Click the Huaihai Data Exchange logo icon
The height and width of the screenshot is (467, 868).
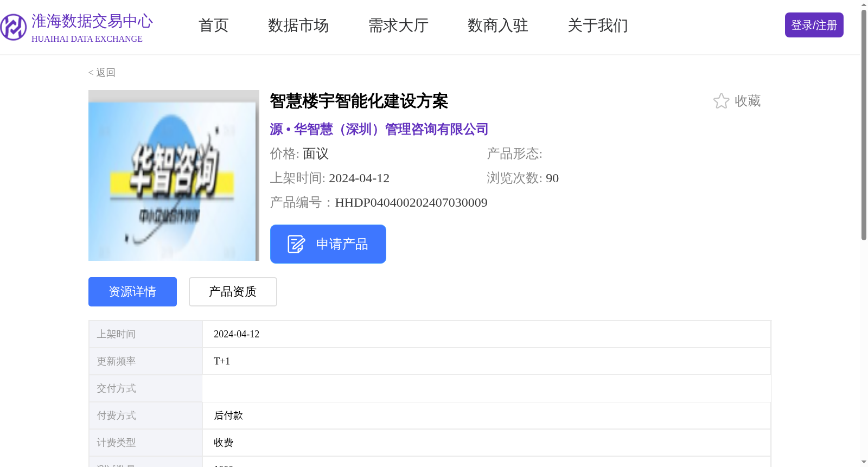pyautogui.click(x=13, y=27)
